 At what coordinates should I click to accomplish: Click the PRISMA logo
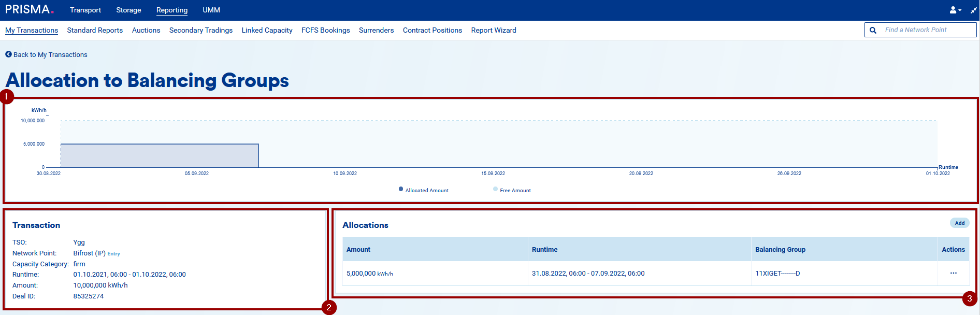click(x=29, y=10)
